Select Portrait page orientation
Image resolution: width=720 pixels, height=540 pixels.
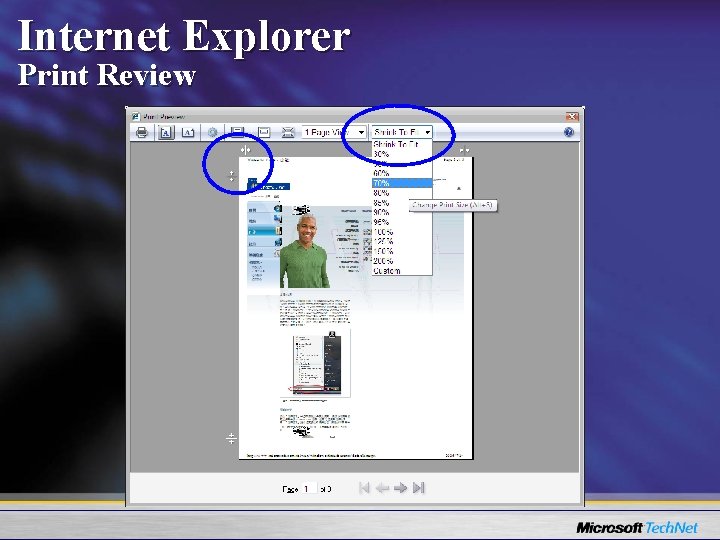166,133
